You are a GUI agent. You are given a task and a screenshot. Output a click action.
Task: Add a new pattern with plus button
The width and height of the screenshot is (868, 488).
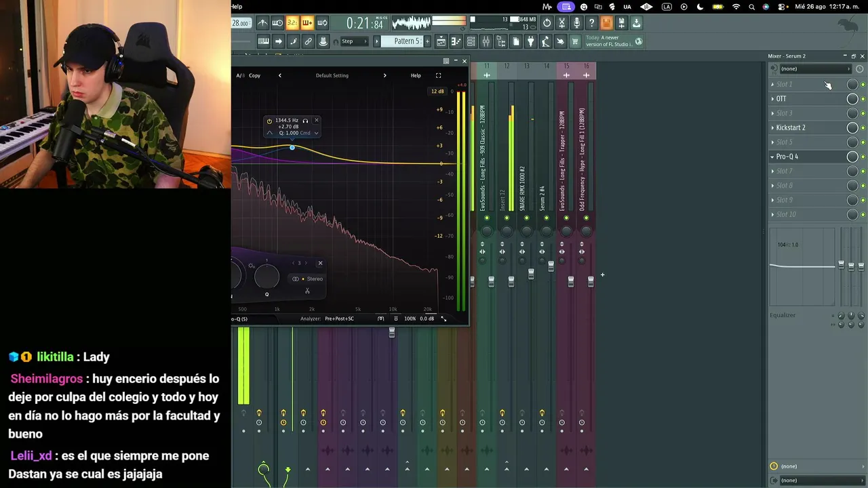[428, 41]
